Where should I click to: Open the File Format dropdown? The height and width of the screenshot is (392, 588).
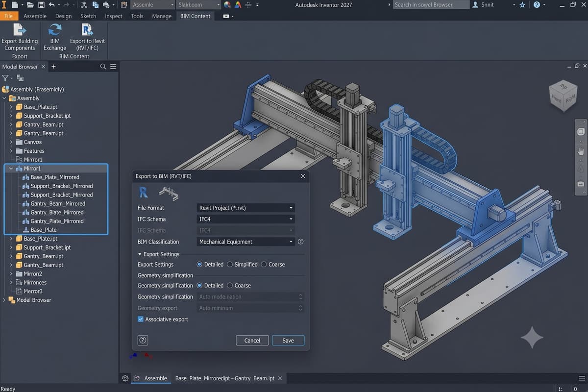point(245,208)
